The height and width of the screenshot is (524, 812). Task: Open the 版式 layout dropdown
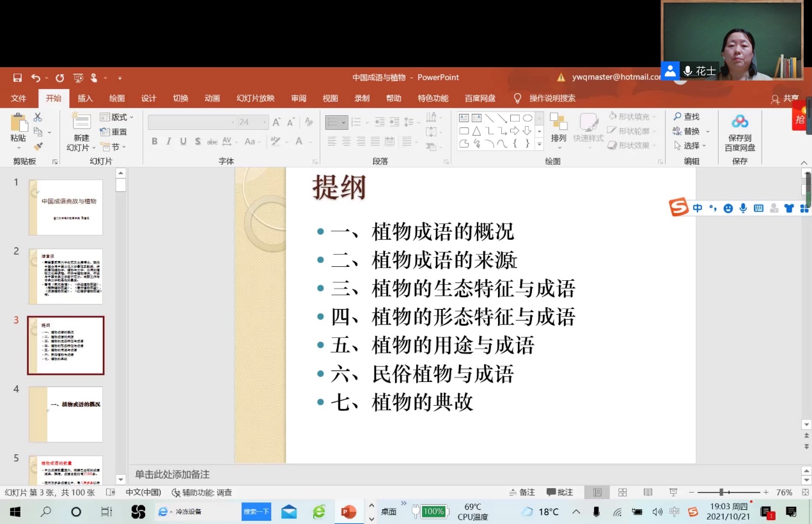[117, 117]
